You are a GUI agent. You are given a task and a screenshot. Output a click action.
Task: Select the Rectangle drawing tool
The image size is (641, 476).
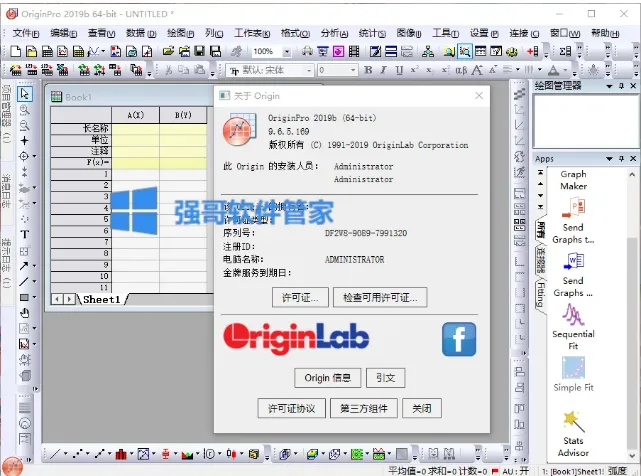pyautogui.click(x=24, y=297)
